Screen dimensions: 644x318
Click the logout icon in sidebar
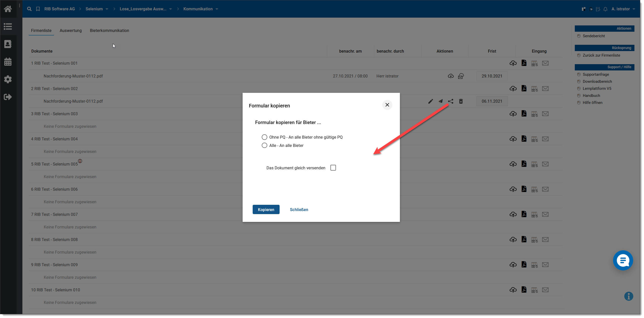click(8, 97)
